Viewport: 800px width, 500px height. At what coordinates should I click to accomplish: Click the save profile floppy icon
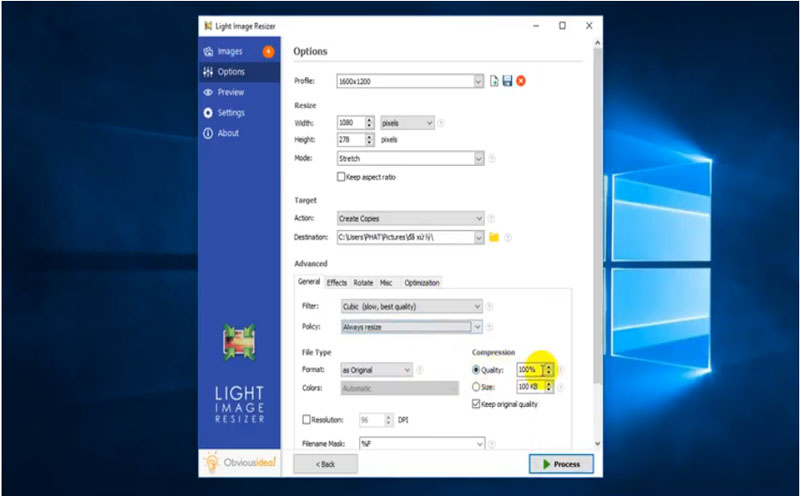(x=507, y=81)
